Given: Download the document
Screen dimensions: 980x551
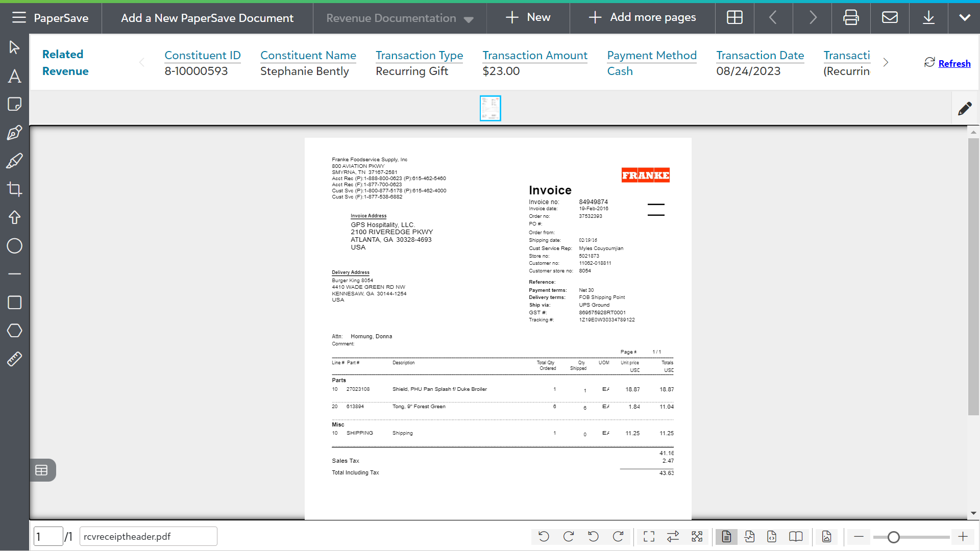Looking at the screenshot, I should pyautogui.click(x=928, y=17).
